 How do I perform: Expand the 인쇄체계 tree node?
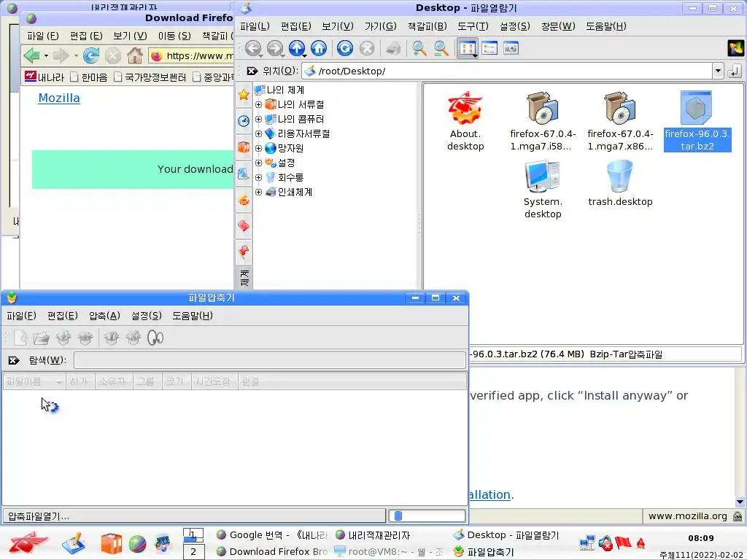(x=259, y=192)
